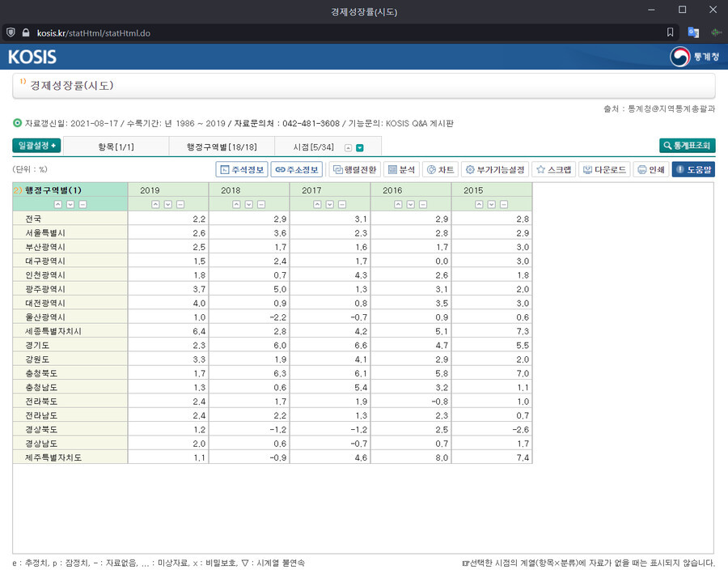The width and height of the screenshot is (728, 574).
Task: Click the 행렬전환 pivot table icon
Action: [355, 170]
